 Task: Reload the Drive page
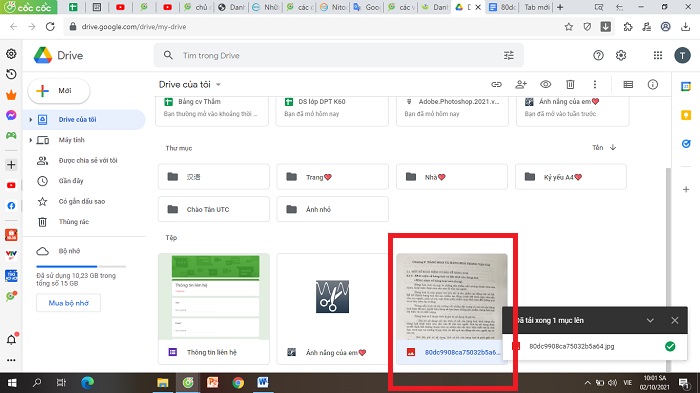point(50,27)
